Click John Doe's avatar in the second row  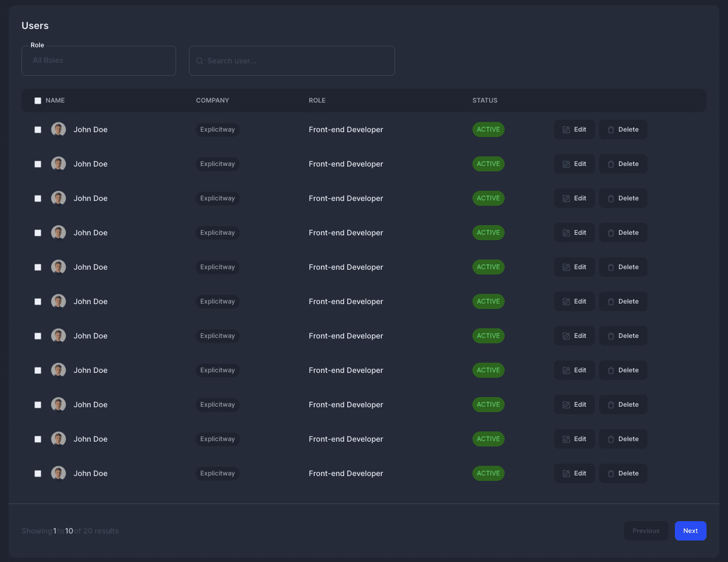click(x=59, y=164)
